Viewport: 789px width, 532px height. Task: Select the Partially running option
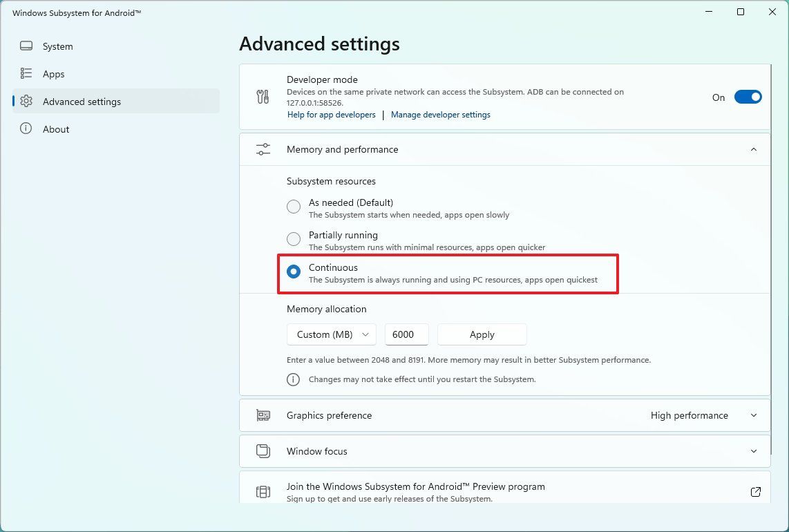point(293,239)
